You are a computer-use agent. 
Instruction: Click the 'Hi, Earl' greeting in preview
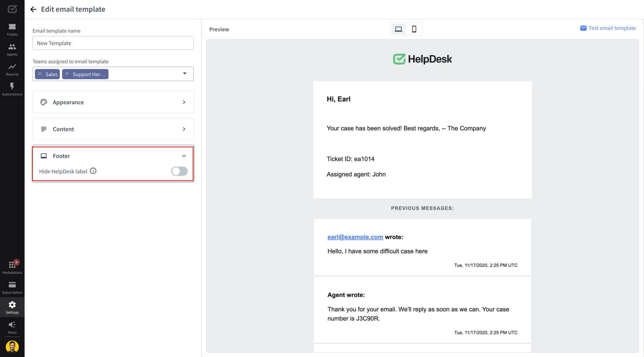(338, 99)
